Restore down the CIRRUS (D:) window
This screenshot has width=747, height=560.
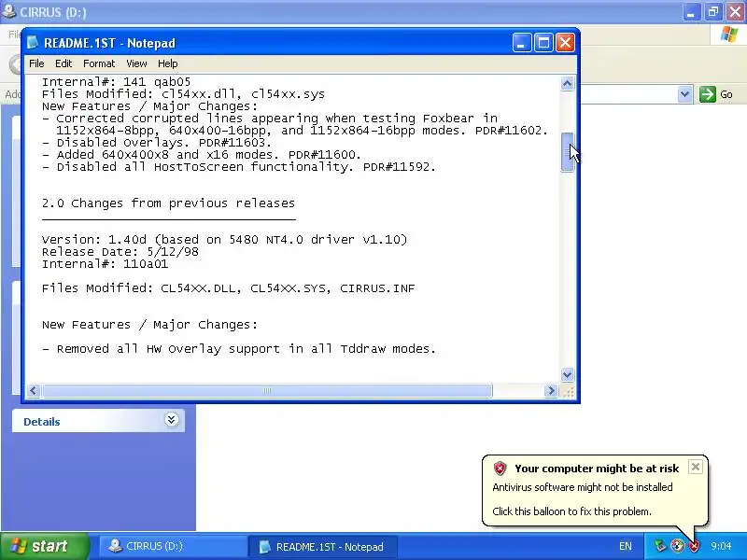pos(713,12)
